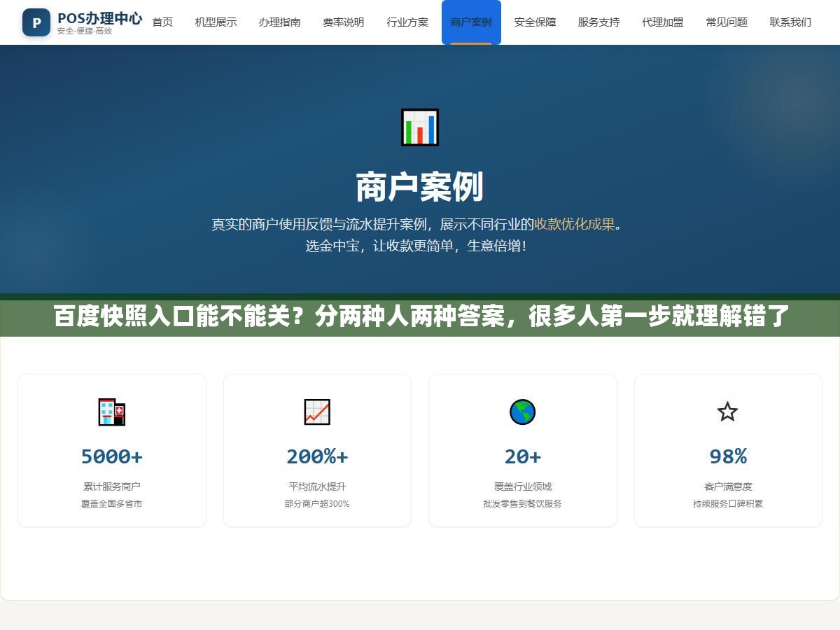Click the 持续服务口碑积累 caption
Viewport: 840px width, 630px height.
click(x=728, y=504)
